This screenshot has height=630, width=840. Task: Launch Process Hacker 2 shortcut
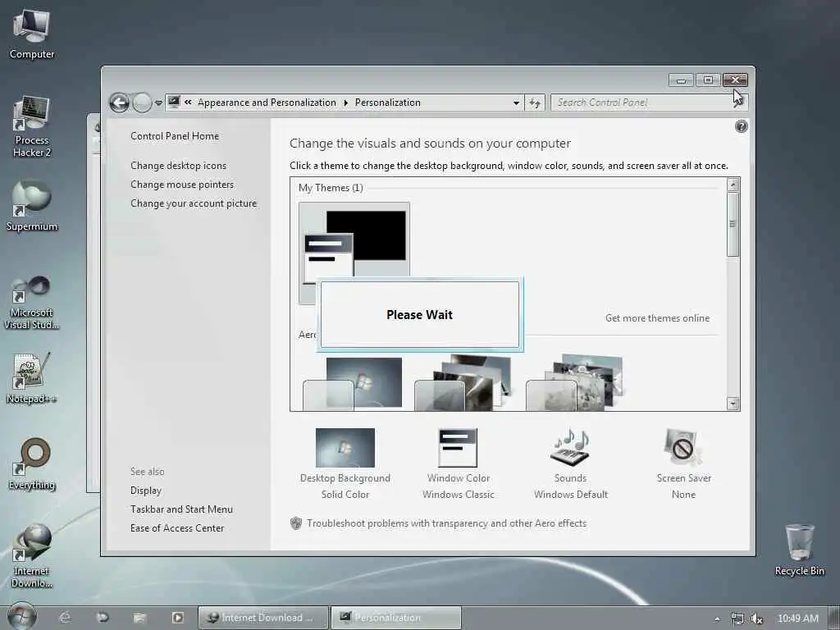click(32, 126)
